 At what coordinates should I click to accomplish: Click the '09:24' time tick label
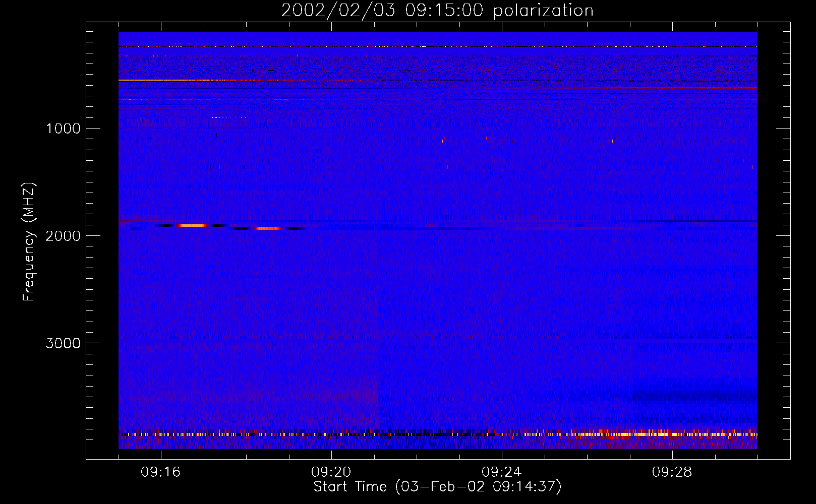pyautogui.click(x=502, y=472)
